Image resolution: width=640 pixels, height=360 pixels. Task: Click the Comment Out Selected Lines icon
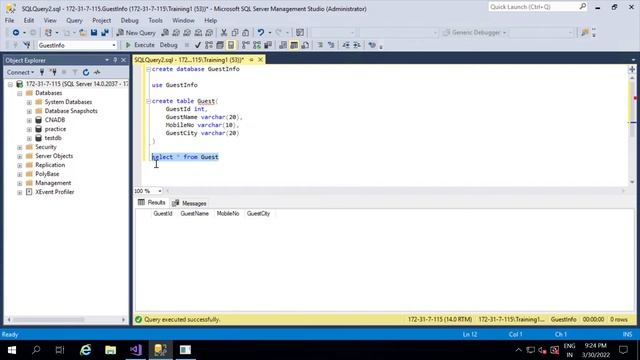(320, 45)
